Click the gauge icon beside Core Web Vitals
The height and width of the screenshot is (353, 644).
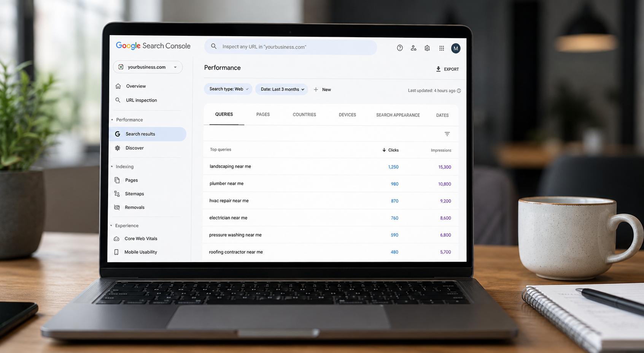(x=116, y=239)
